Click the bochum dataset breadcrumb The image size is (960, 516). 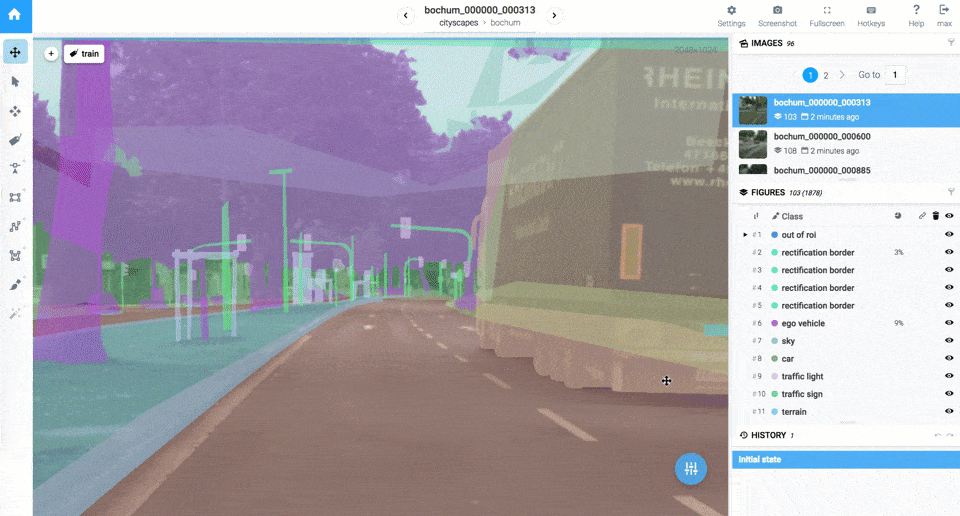505,23
